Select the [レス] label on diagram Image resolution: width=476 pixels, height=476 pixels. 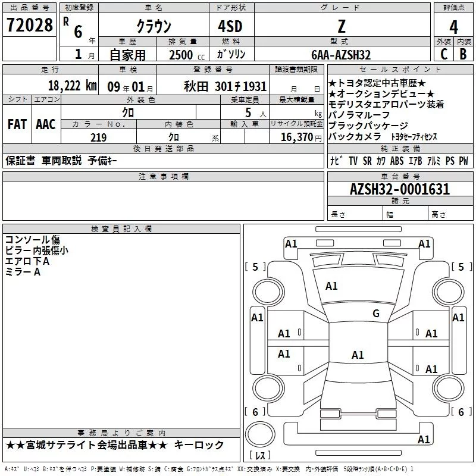click(260, 456)
